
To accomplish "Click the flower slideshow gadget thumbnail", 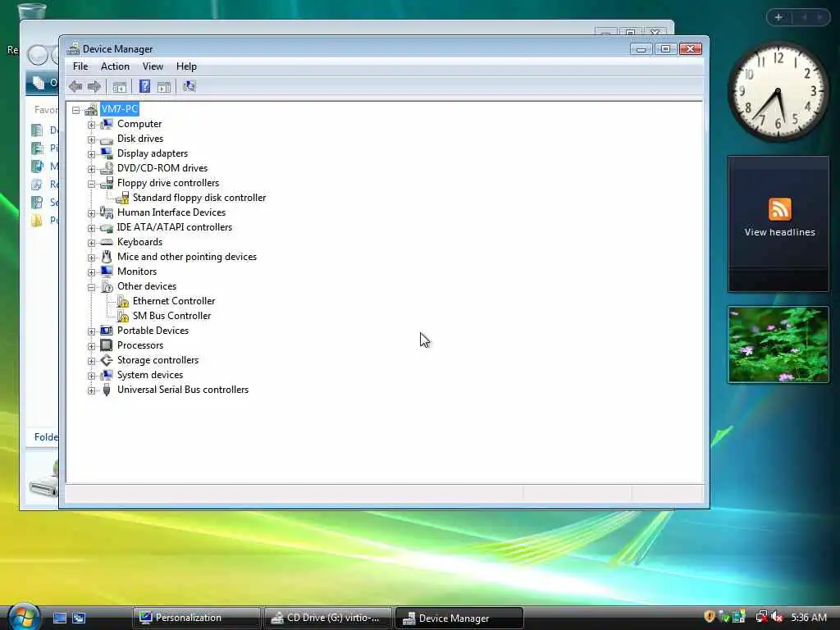I will (x=778, y=345).
